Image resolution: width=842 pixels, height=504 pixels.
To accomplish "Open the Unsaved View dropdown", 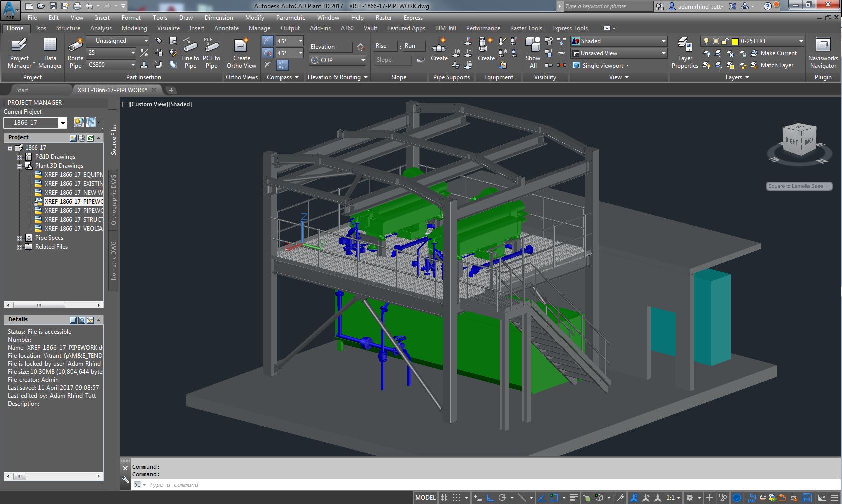I will click(619, 53).
